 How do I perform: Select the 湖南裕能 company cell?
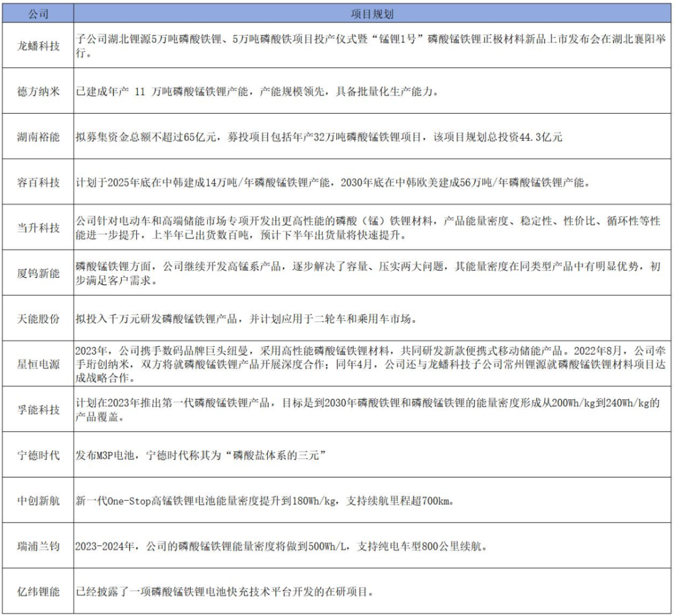(x=38, y=137)
